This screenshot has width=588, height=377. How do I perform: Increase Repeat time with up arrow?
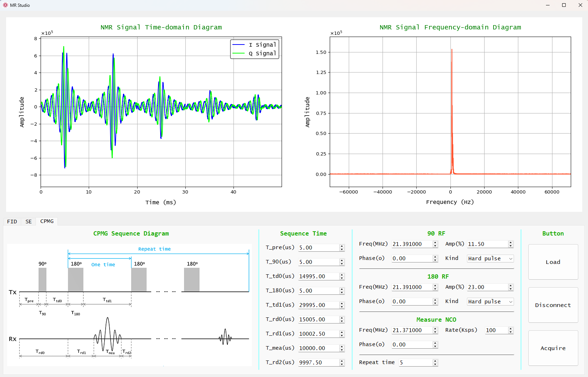click(435, 361)
